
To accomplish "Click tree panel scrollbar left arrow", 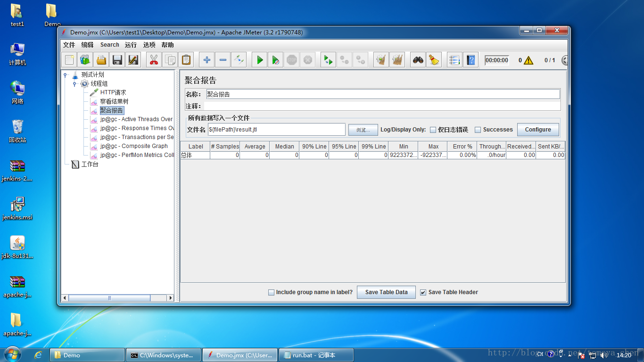I will [x=65, y=298].
